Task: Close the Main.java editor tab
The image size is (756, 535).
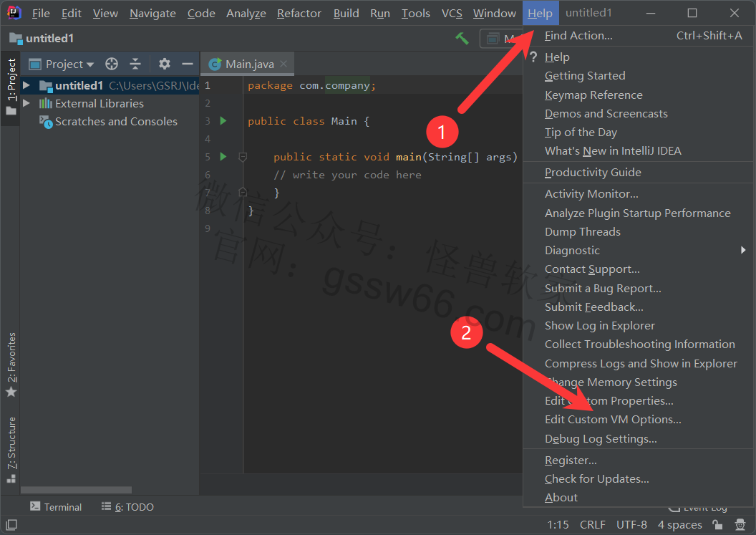Action: click(283, 64)
